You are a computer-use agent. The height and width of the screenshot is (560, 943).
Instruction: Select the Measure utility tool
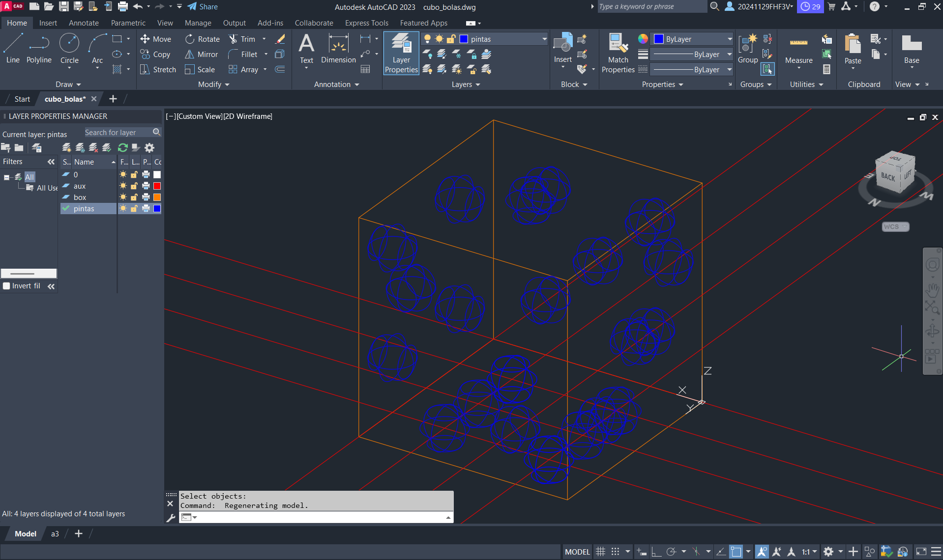click(x=798, y=50)
